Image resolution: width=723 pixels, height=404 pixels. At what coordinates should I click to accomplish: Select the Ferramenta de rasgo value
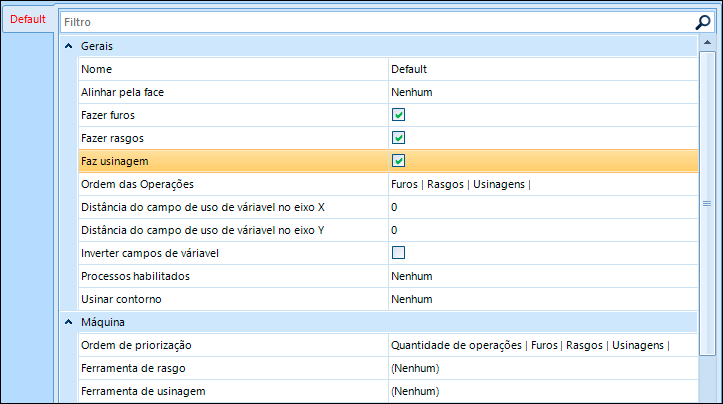point(540,368)
